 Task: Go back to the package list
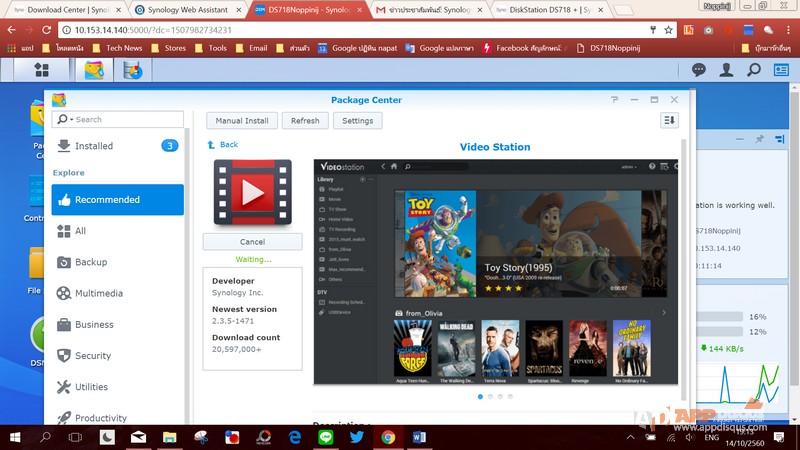[223, 145]
